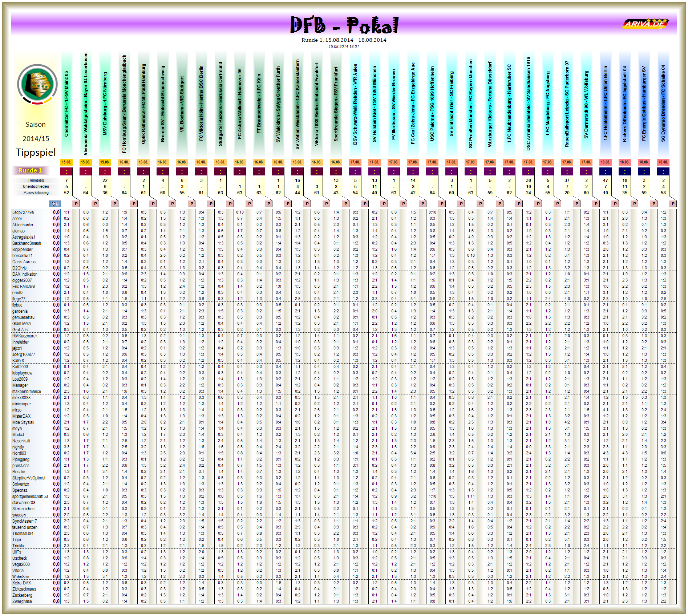Select player row 'vega2000'
688x616 pixels.
(x=344, y=564)
